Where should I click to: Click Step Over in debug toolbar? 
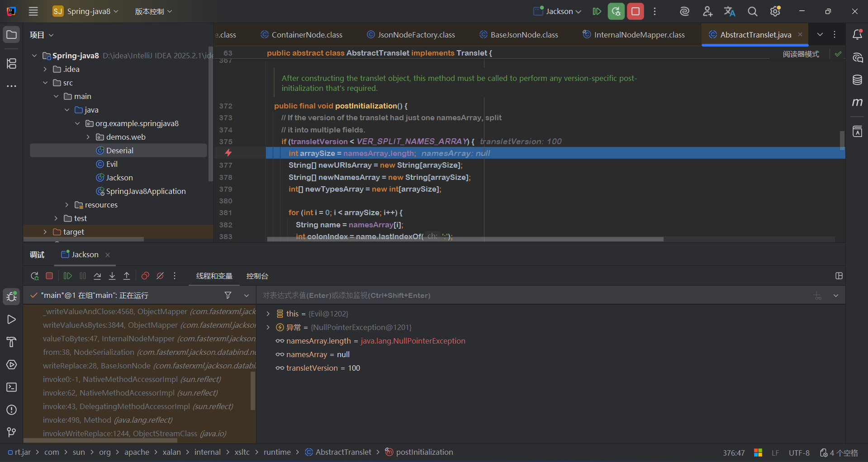pos(97,276)
